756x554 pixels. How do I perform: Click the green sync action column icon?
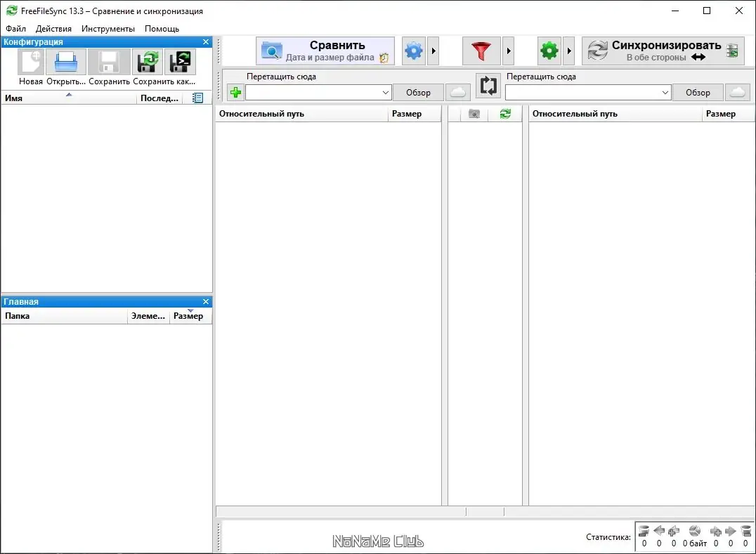coord(505,114)
